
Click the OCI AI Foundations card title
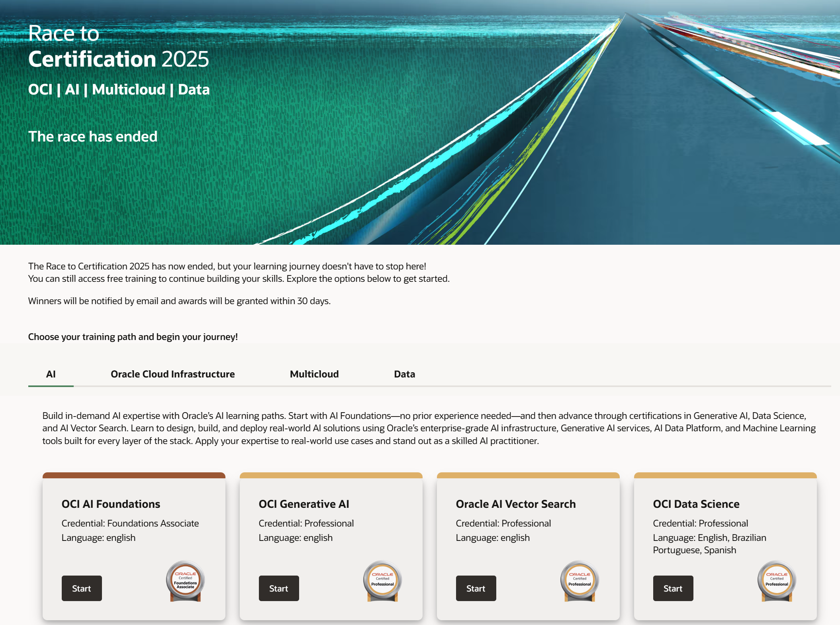tap(111, 504)
